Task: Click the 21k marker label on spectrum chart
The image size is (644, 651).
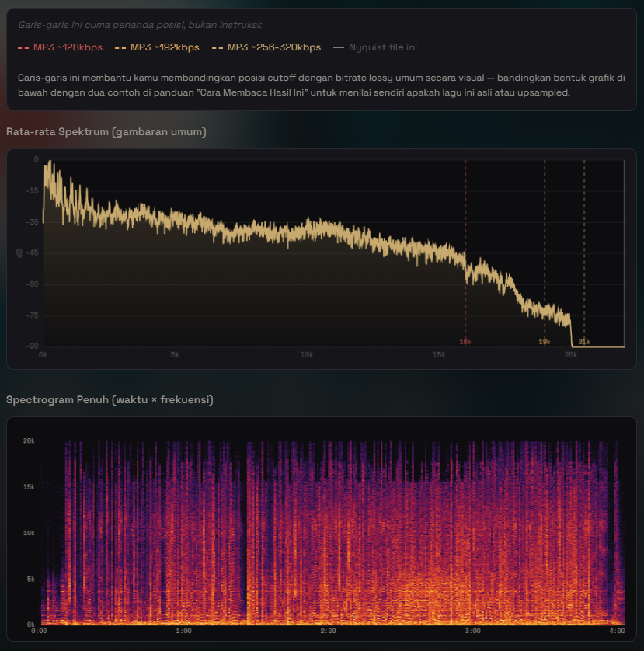Action: coord(584,342)
